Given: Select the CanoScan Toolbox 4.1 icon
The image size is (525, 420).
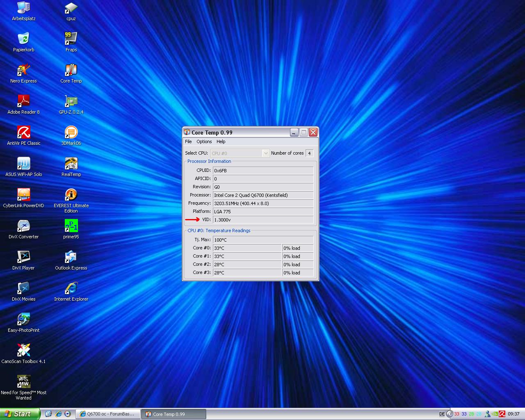Looking at the screenshot, I should 23,354.
